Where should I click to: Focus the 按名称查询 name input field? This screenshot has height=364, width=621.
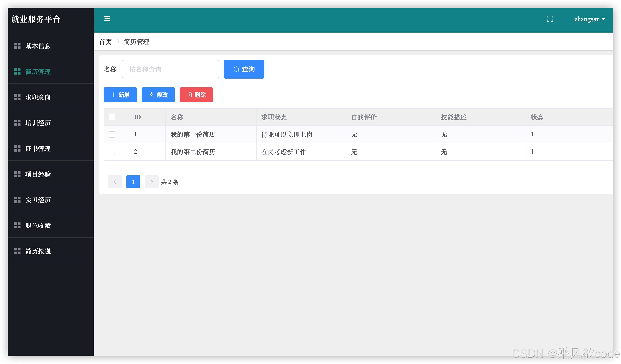(x=170, y=69)
